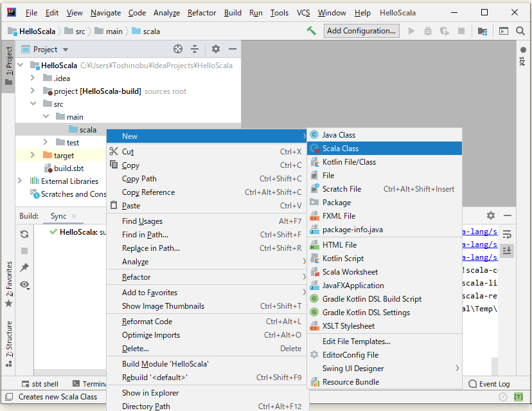Click the Build panel refresh sync icon
The image size is (532, 411).
(24, 234)
